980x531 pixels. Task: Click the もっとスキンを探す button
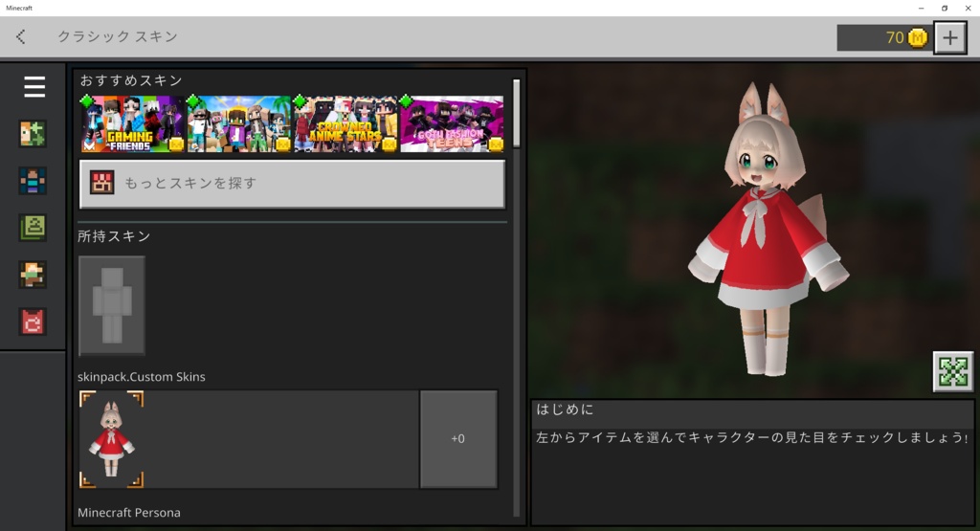point(292,184)
